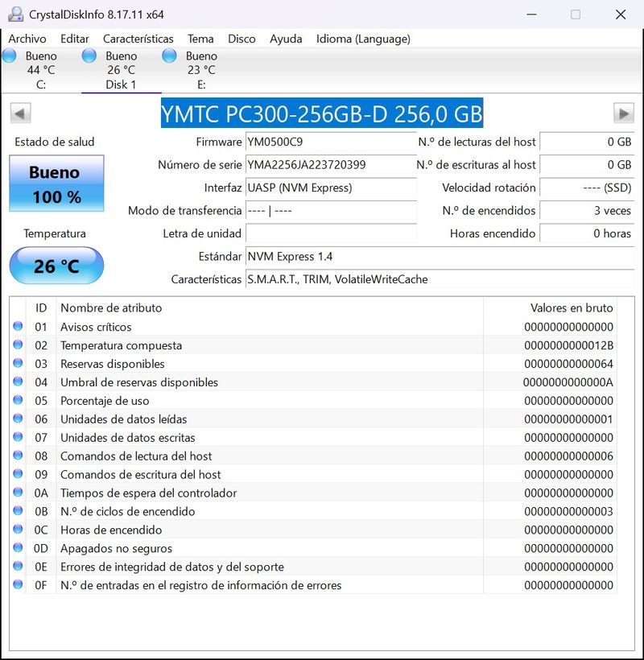Click the ID column header

(41, 308)
